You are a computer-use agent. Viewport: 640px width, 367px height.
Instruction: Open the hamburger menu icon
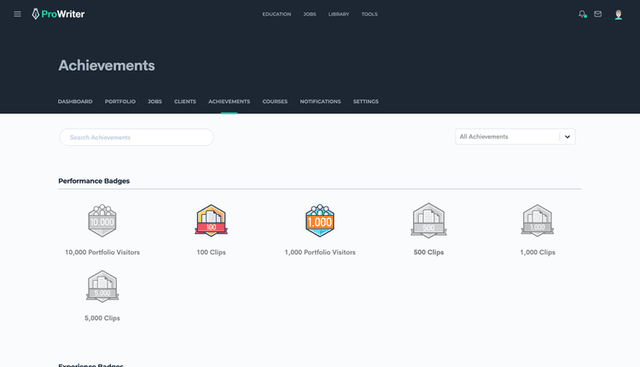click(17, 14)
